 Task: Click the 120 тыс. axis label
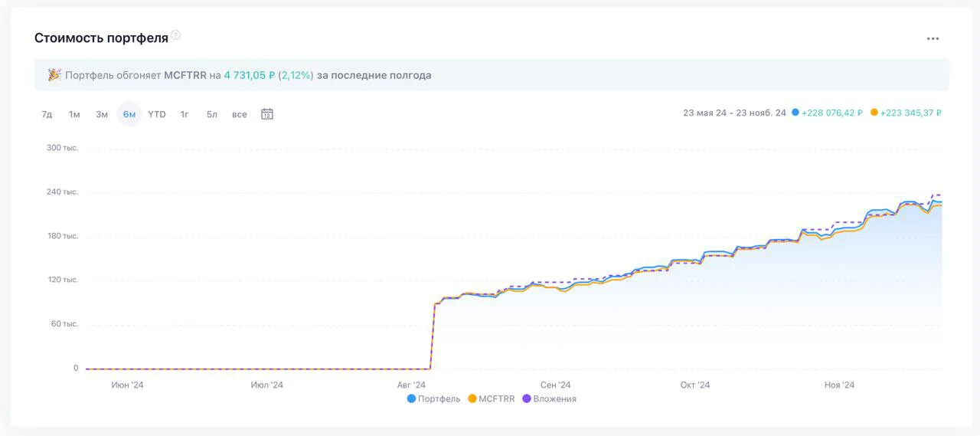(x=63, y=280)
